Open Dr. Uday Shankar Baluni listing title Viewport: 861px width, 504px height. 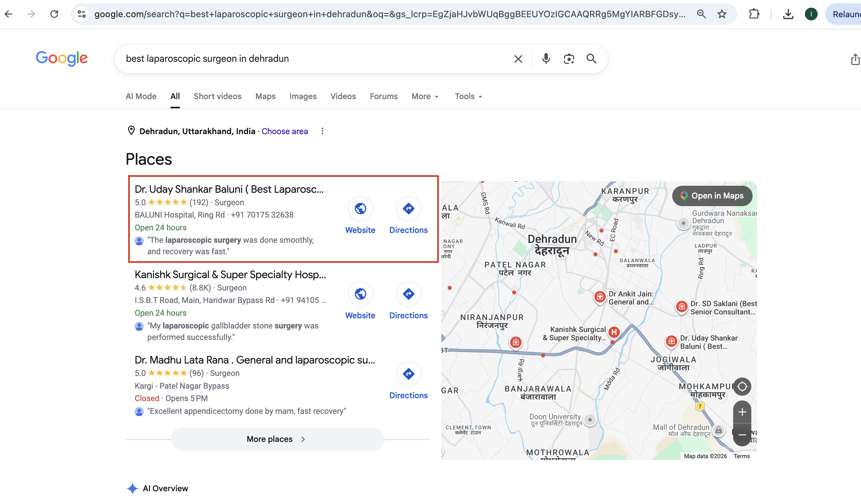[229, 189]
